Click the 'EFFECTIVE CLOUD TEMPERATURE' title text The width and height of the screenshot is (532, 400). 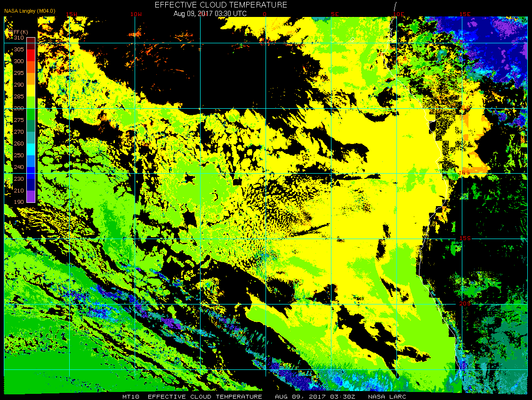click(x=221, y=5)
